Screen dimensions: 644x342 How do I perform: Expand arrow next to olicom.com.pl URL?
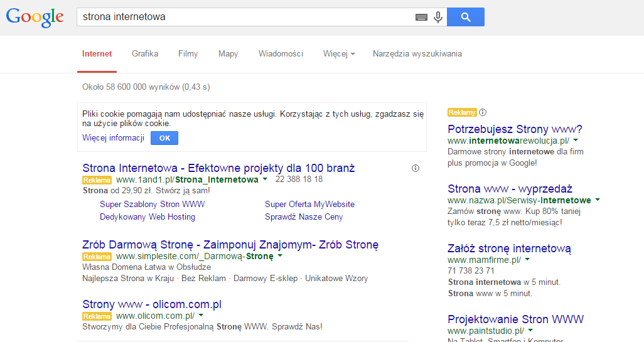pos(201,316)
